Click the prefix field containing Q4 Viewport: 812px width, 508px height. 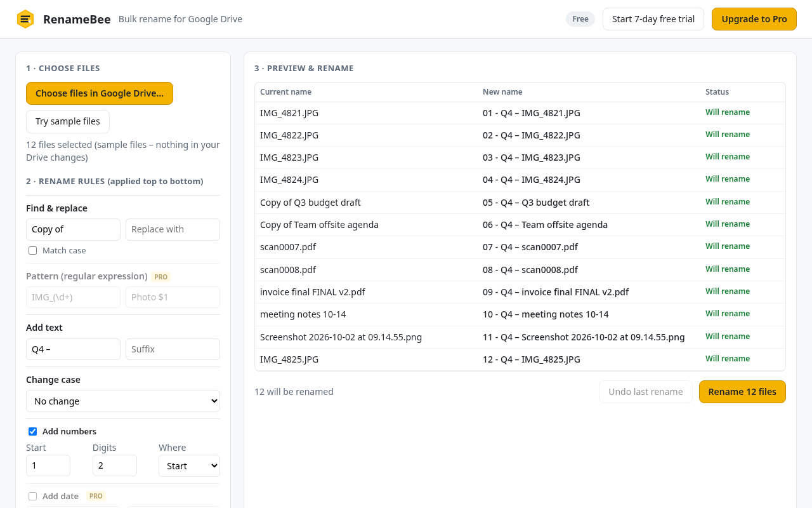pos(73,349)
